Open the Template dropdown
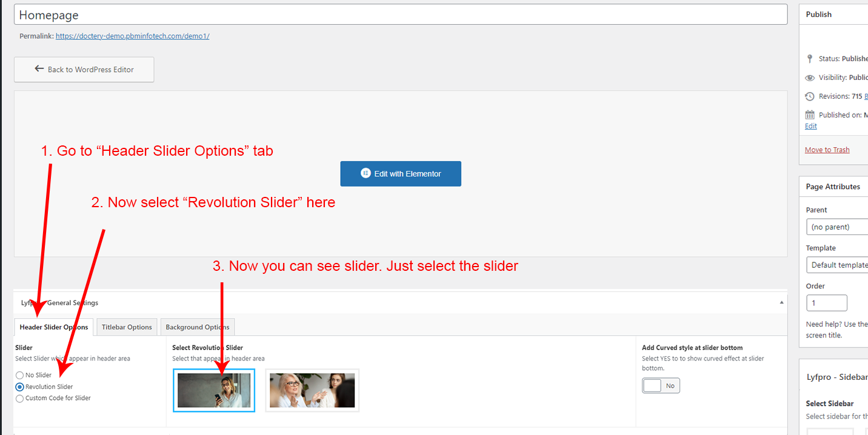 click(x=836, y=265)
